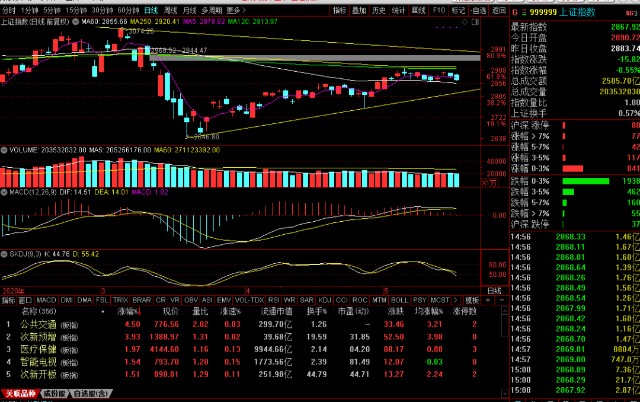This screenshot has height=402, width=640.
Task: Select the TRIX indicator tab
Action: (x=120, y=300)
